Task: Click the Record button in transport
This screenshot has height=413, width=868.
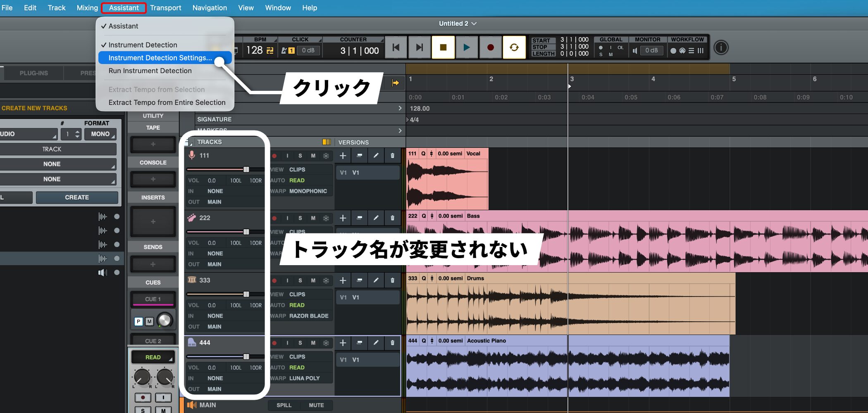Action: click(x=490, y=47)
